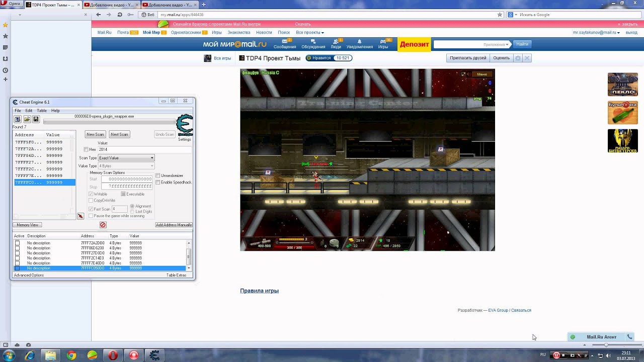Toggle the Hex checkbox
This screenshot has width=644, height=362.
pyautogui.click(x=86, y=149)
